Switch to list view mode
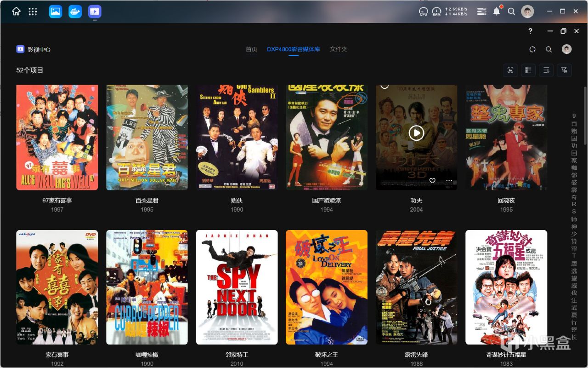 pyautogui.click(x=528, y=70)
